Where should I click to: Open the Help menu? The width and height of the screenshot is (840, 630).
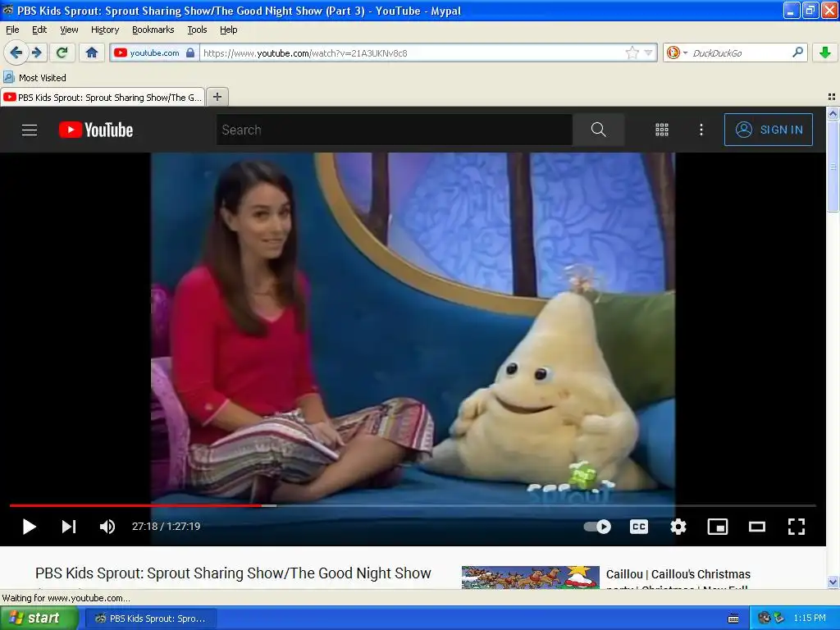[x=229, y=30]
